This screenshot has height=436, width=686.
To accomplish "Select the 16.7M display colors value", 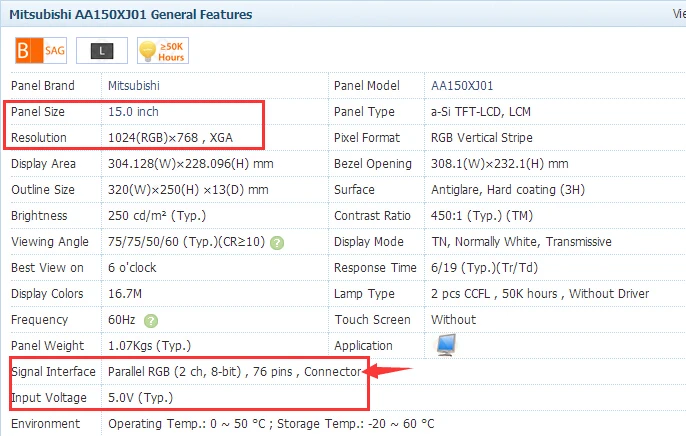I will click(125, 294).
